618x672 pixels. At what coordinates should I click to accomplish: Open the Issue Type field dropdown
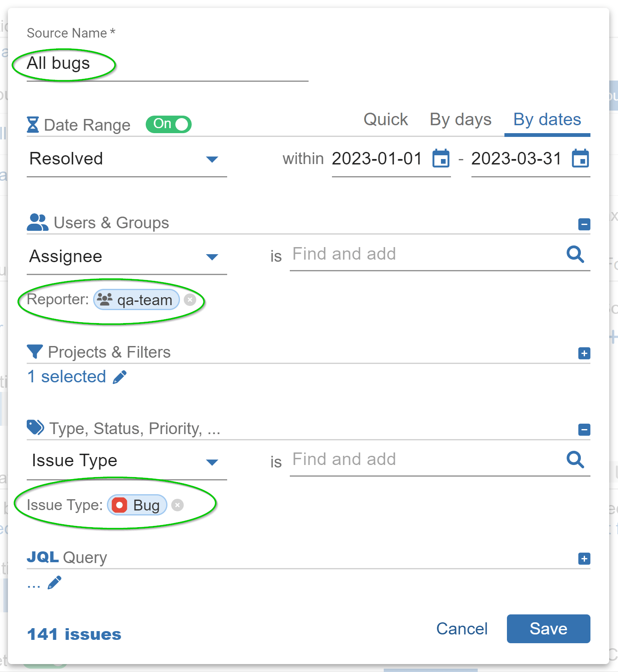coord(213,462)
